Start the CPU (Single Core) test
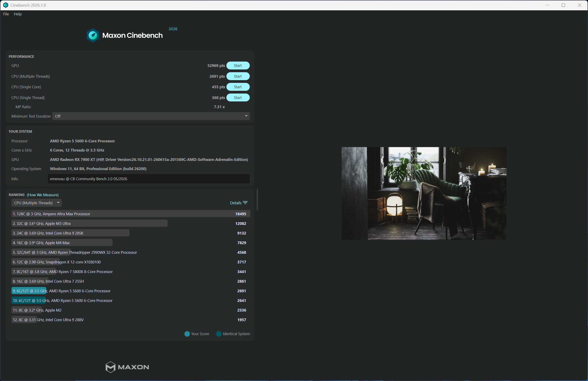 click(x=238, y=87)
